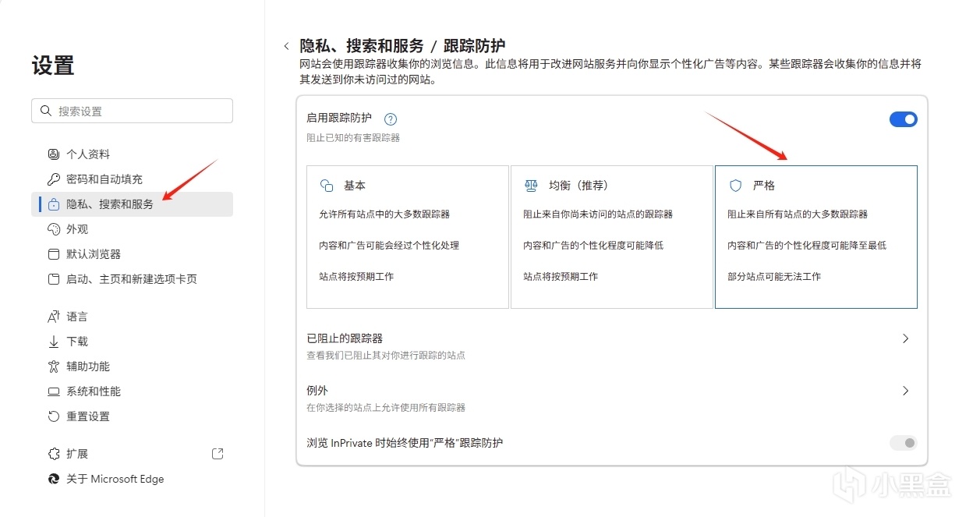Click the 隐私、搜索和服务 breadcrumb link
Screen dimensions: 980x517
coord(362,46)
